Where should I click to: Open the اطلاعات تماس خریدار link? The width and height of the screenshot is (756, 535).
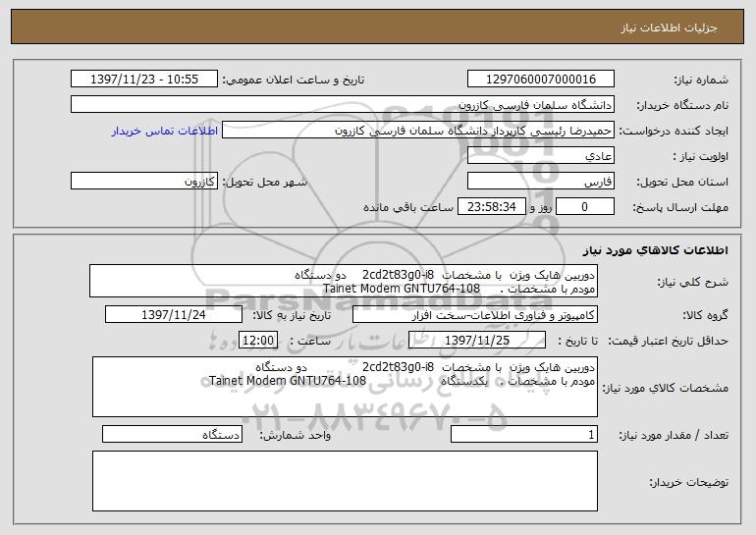(164, 131)
